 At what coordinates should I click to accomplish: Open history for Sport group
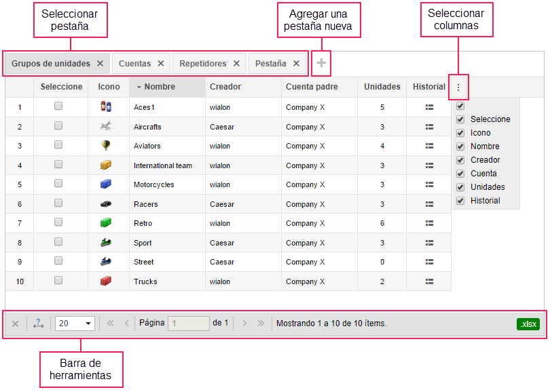[429, 243]
